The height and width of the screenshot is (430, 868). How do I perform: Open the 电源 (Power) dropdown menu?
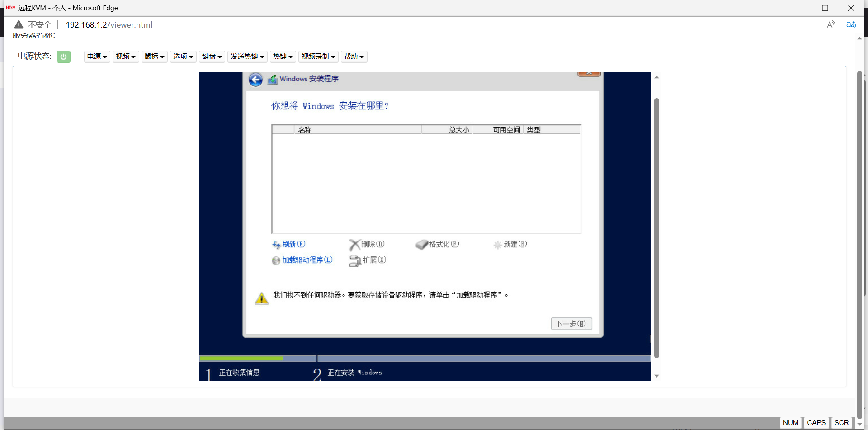pos(97,57)
